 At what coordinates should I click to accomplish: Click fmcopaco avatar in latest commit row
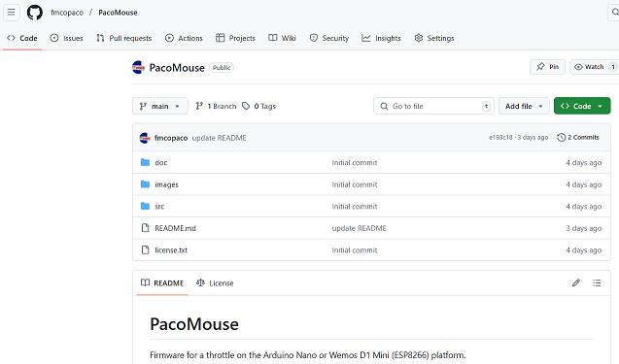(x=145, y=138)
